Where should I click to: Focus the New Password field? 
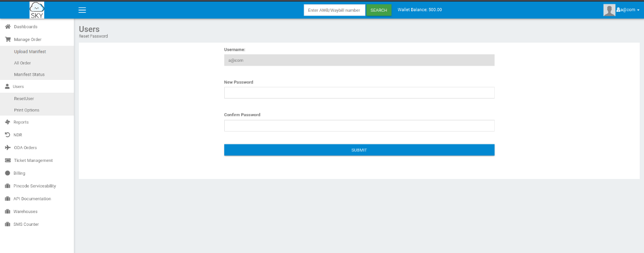pos(359,93)
